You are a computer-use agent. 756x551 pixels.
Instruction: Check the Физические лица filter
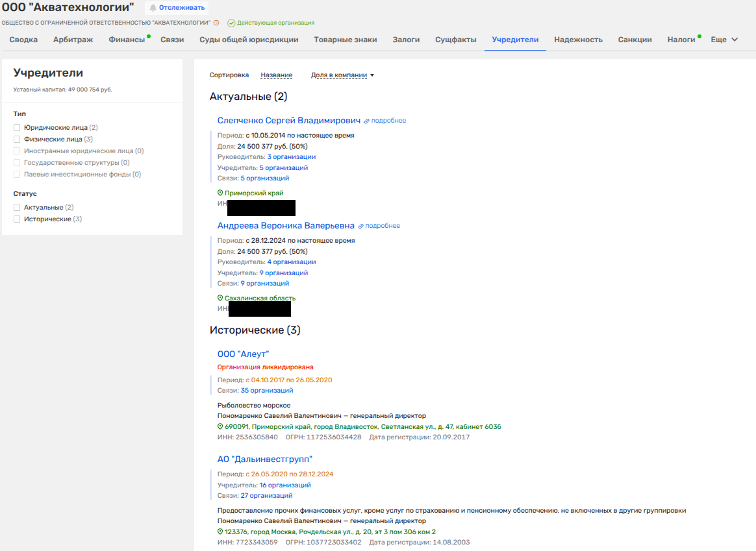[18, 139]
